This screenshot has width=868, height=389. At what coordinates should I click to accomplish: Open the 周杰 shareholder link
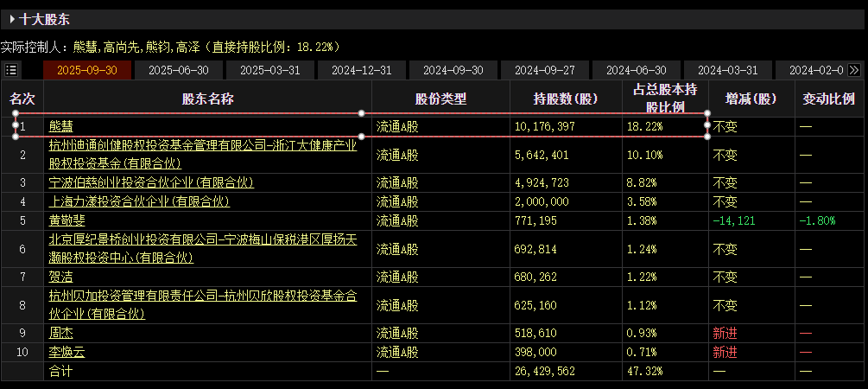61,333
